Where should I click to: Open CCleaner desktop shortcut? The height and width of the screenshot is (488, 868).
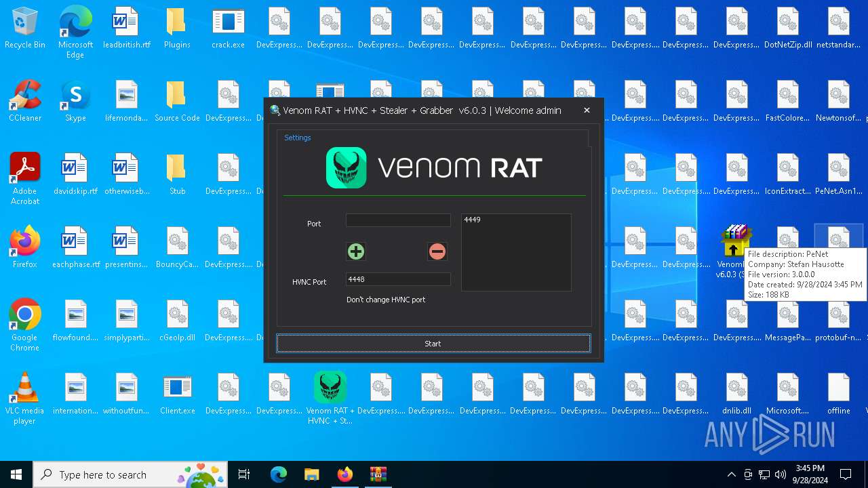pyautogui.click(x=25, y=102)
